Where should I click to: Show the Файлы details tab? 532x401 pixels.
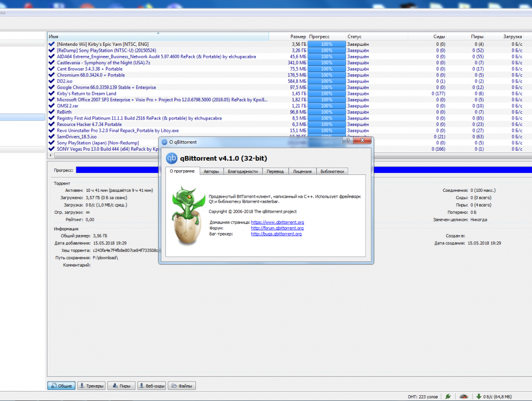click(182, 386)
